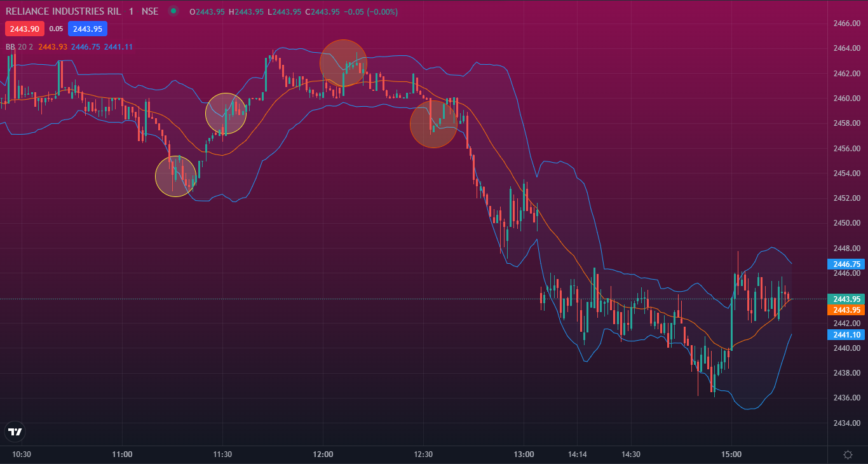The width and height of the screenshot is (868, 464).
Task: Click the 11:00 time axis label
Action: [x=122, y=454]
